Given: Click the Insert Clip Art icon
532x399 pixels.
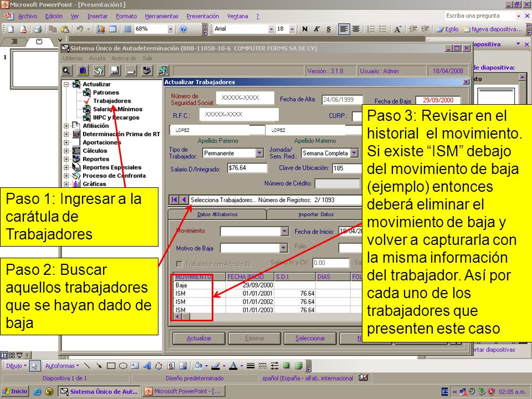Looking at the screenshot, I should coord(171,366).
